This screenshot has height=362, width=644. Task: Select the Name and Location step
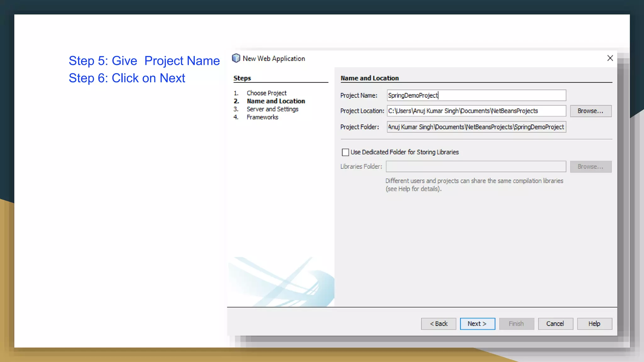(x=276, y=101)
